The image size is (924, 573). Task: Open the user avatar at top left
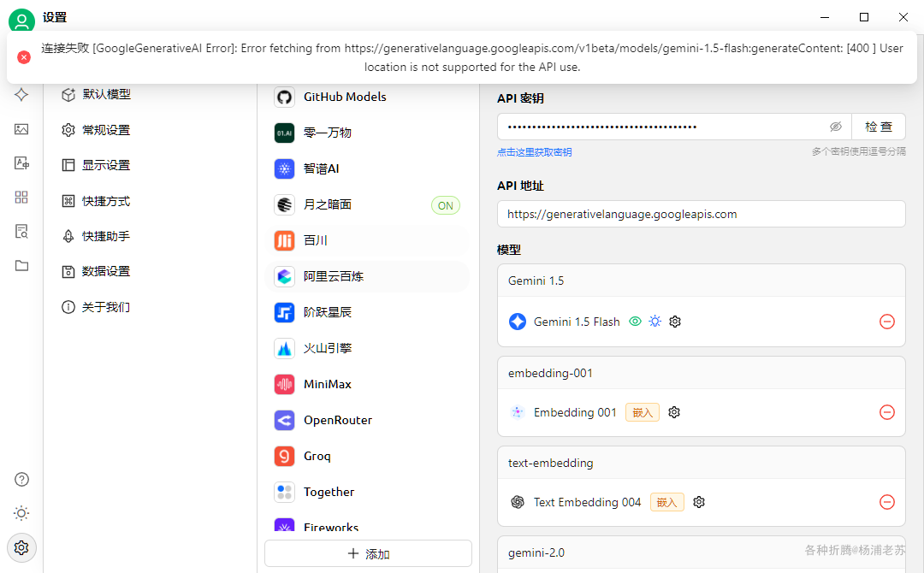click(21, 21)
